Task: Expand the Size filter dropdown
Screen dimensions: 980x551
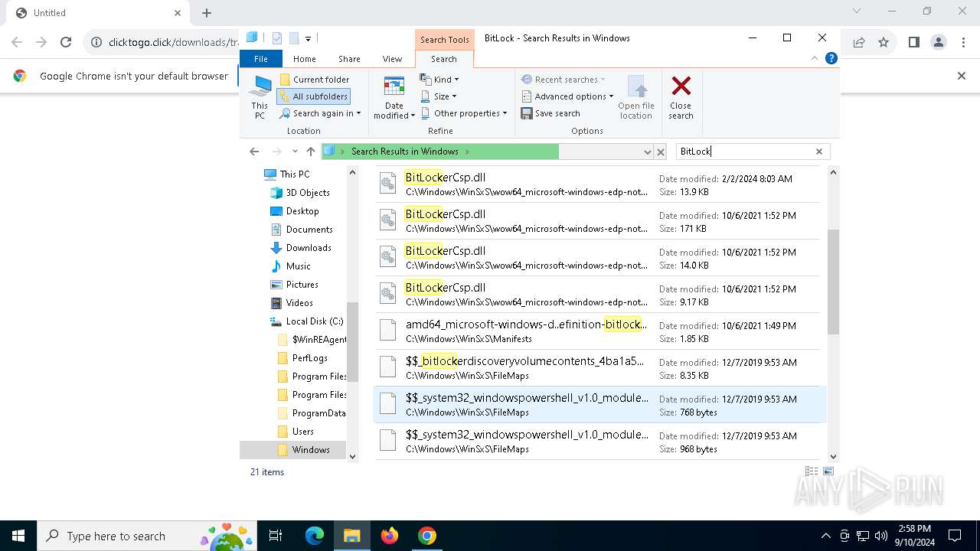Action: pos(439,96)
